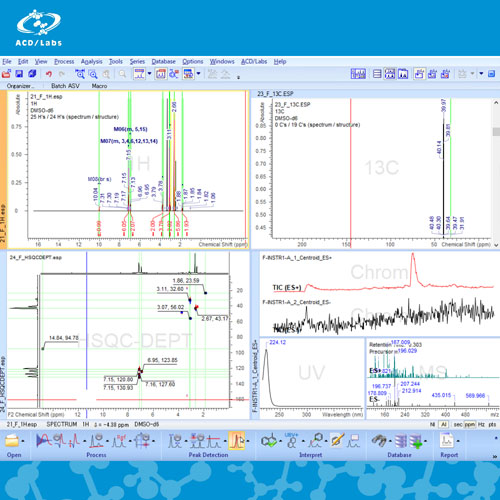Click the zoom-to-region magnifier icon after Redo
500x500 pixels.
click(80, 74)
